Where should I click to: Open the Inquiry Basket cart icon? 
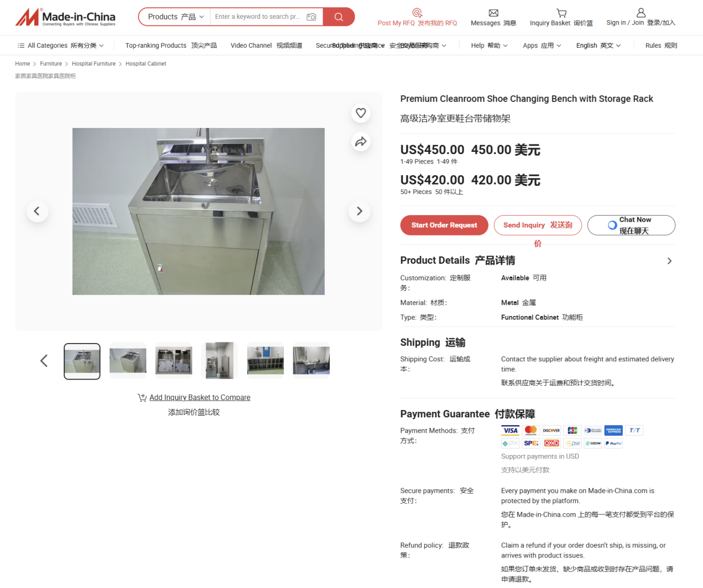coord(561,13)
